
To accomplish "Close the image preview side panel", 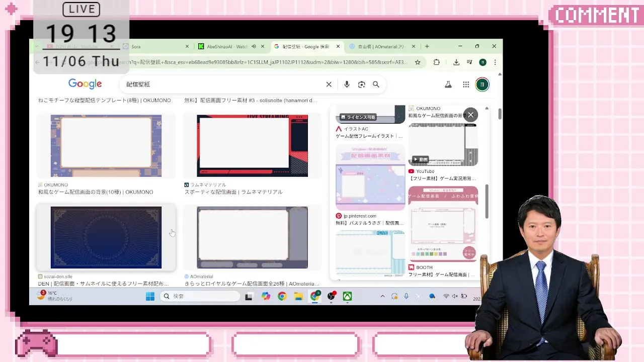I will 470,115.
